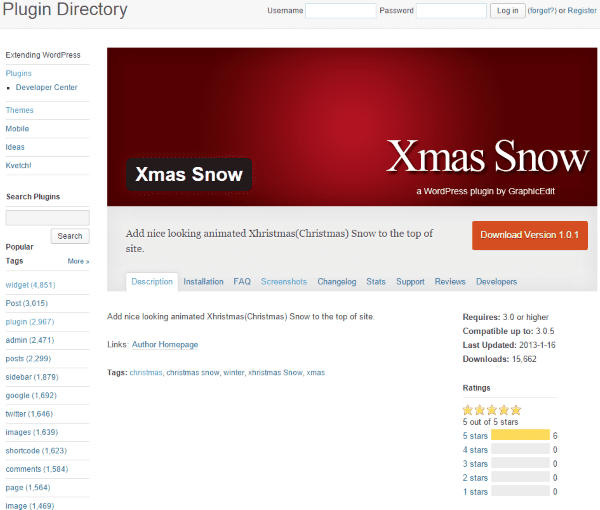
Task: Open the Kvetch! sidebar link
Action: pos(18,165)
